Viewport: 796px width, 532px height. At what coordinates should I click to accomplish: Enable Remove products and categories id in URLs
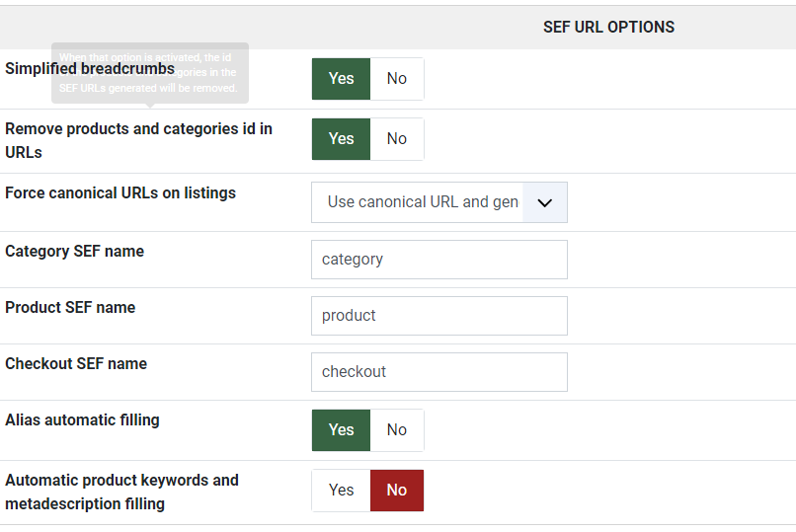pyautogui.click(x=341, y=139)
